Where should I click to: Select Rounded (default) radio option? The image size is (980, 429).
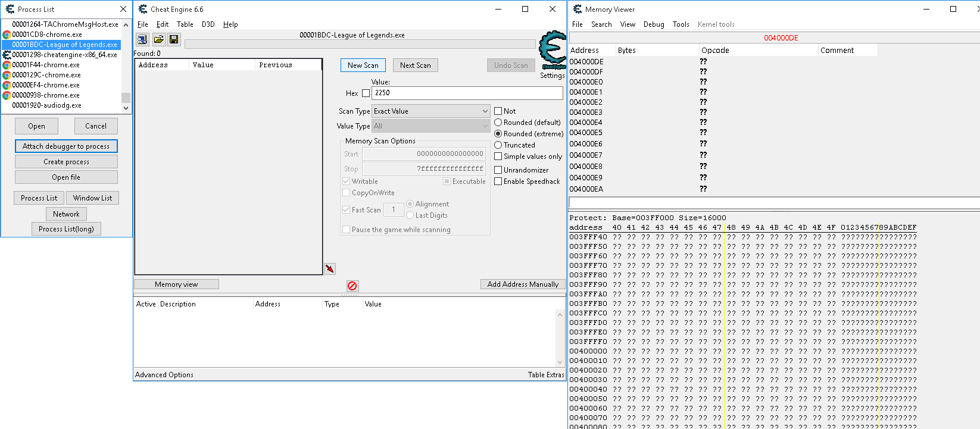click(498, 123)
